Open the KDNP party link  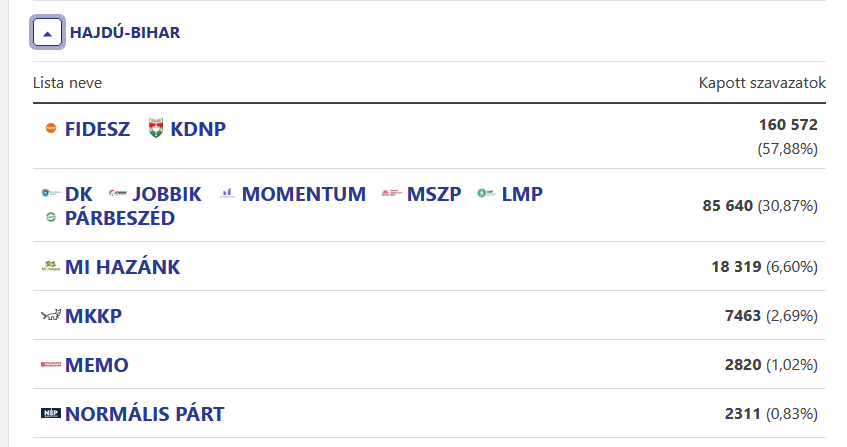(x=198, y=129)
